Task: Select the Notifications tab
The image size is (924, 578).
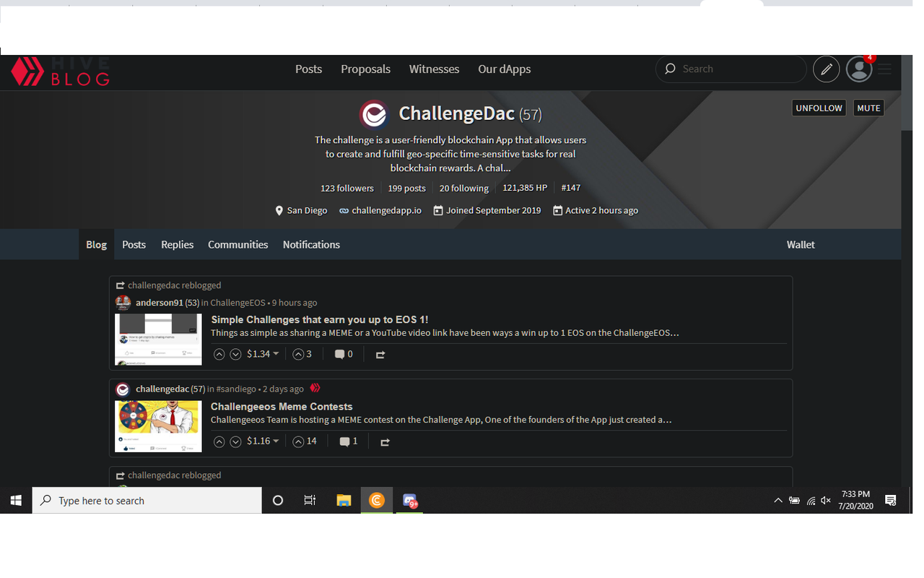Action: tap(311, 244)
